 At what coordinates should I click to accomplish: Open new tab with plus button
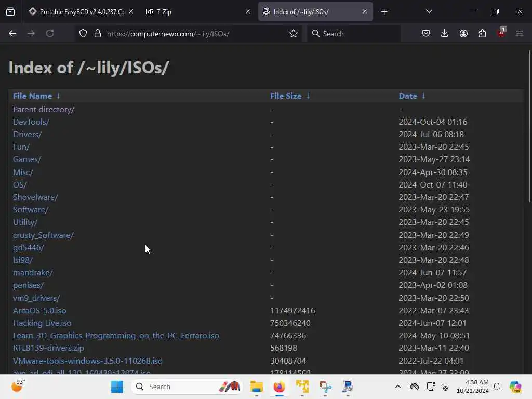pos(384,12)
